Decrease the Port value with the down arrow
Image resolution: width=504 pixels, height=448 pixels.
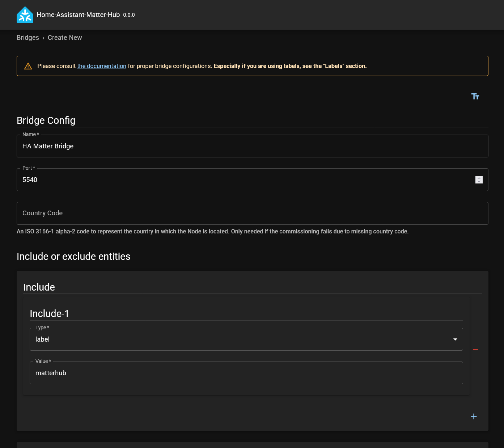tap(479, 182)
